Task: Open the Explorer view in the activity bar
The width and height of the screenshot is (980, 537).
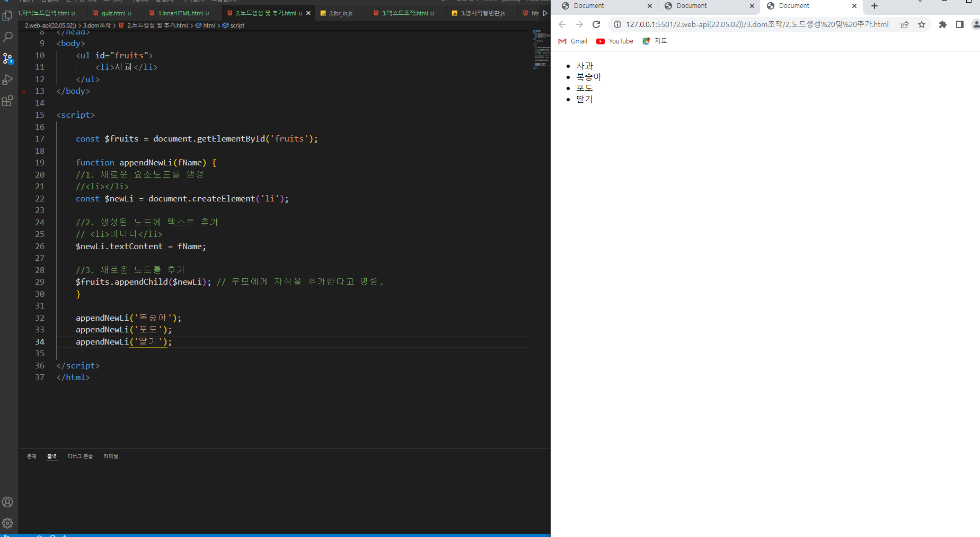Action: 7,16
